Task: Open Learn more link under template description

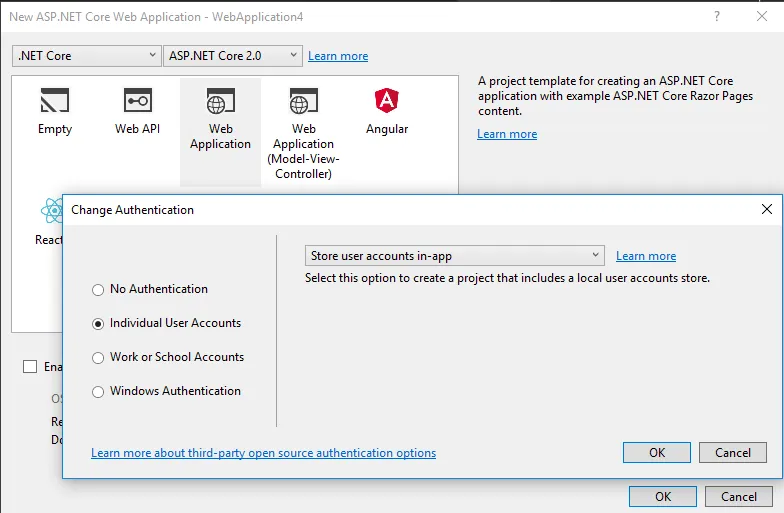Action: (507, 134)
